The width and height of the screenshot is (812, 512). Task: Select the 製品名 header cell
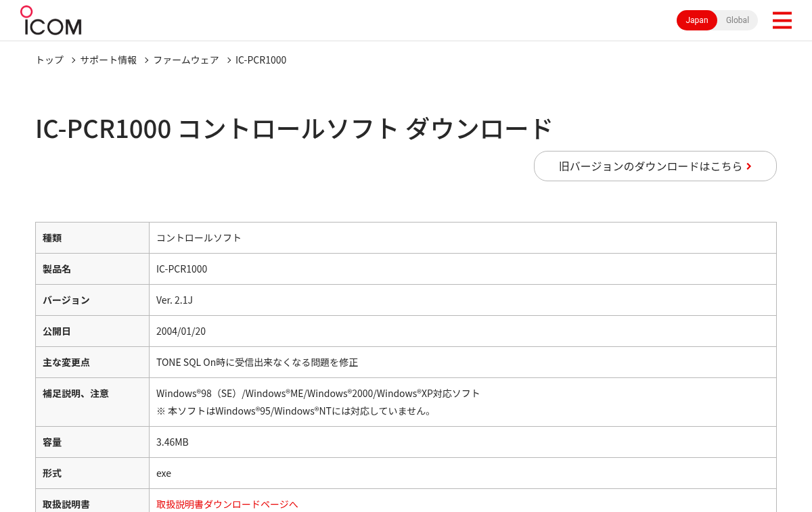pyautogui.click(x=92, y=269)
